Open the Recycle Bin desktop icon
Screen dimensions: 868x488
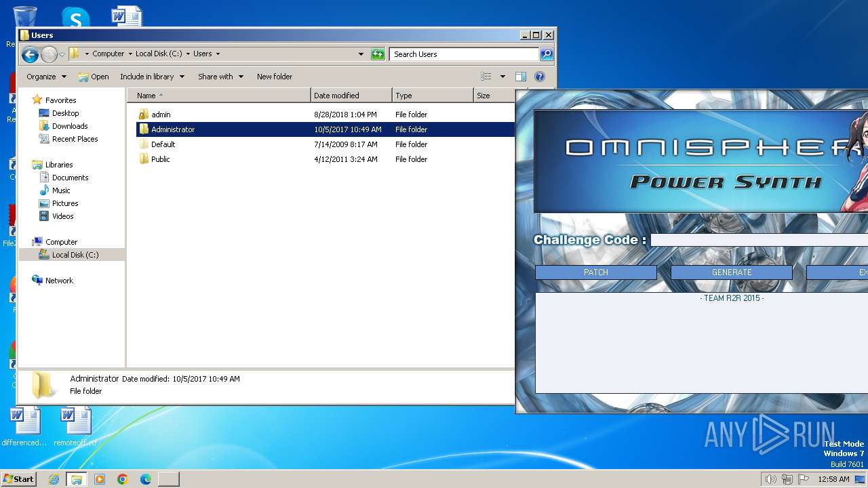coord(24,17)
